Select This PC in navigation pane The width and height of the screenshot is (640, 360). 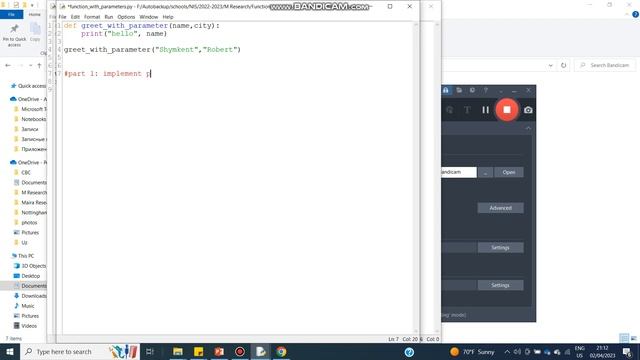(x=23, y=256)
